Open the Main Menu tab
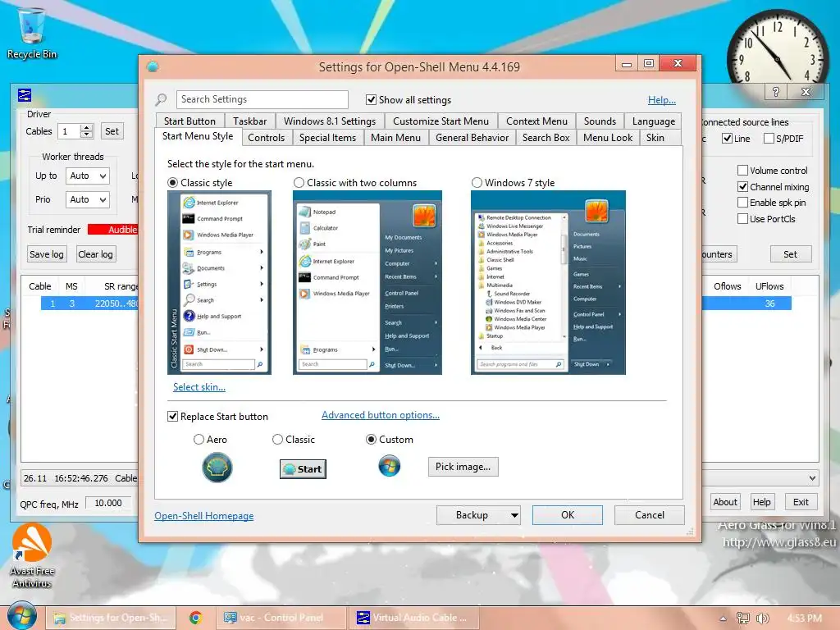The width and height of the screenshot is (840, 630). (396, 138)
